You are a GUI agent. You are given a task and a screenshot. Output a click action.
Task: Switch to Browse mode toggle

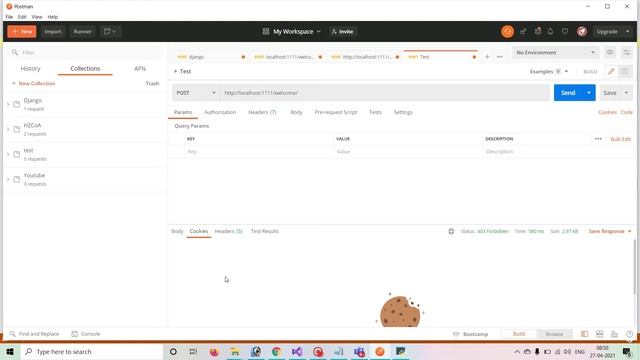tap(554, 334)
